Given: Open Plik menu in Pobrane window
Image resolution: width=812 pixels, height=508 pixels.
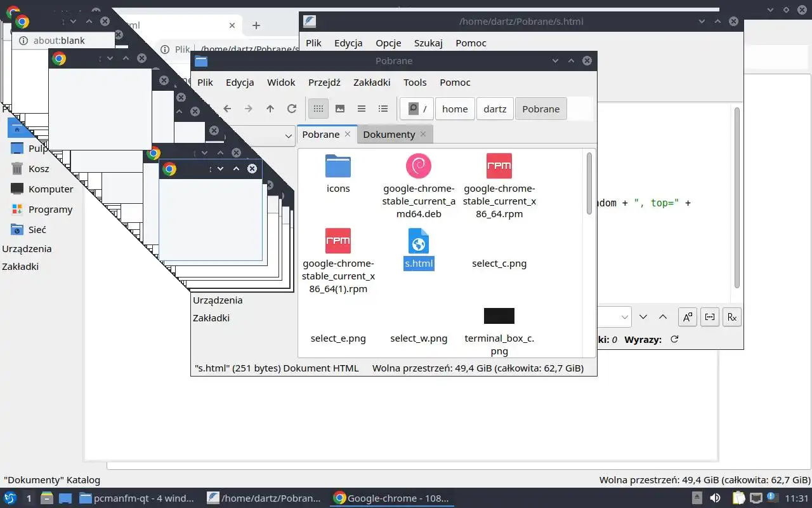Looking at the screenshot, I should (x=205, y=82).
